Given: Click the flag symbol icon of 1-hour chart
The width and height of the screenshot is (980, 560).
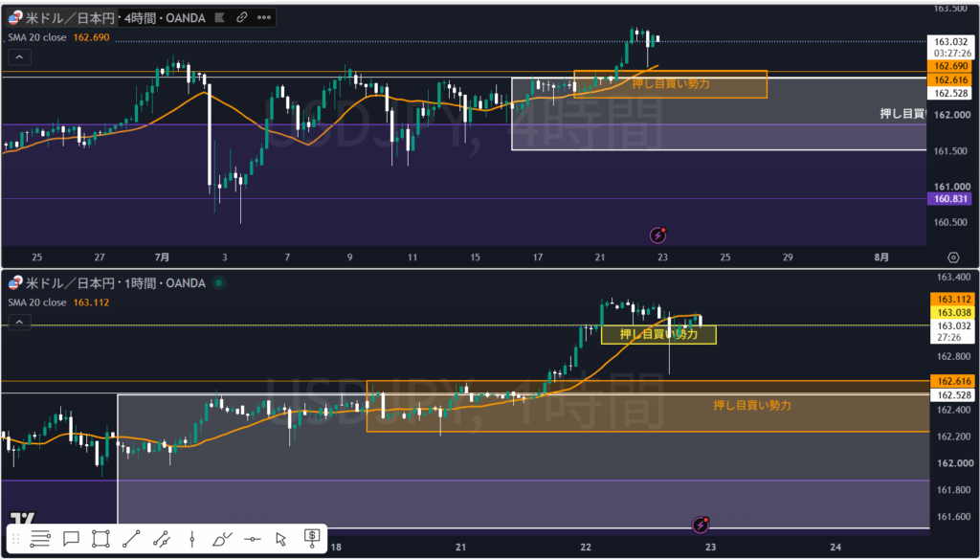Looking at the screenshot, I should click(15, 283).
